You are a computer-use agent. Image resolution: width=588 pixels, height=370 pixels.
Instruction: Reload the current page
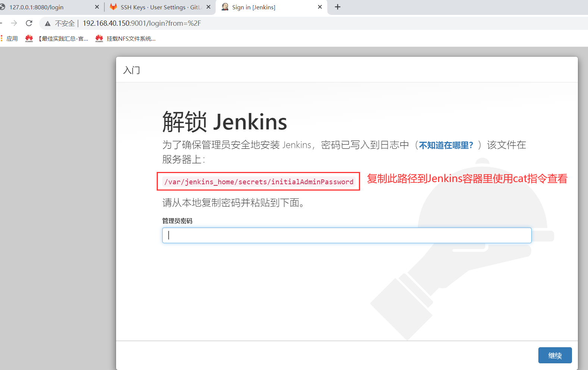(x=29, y=23)
